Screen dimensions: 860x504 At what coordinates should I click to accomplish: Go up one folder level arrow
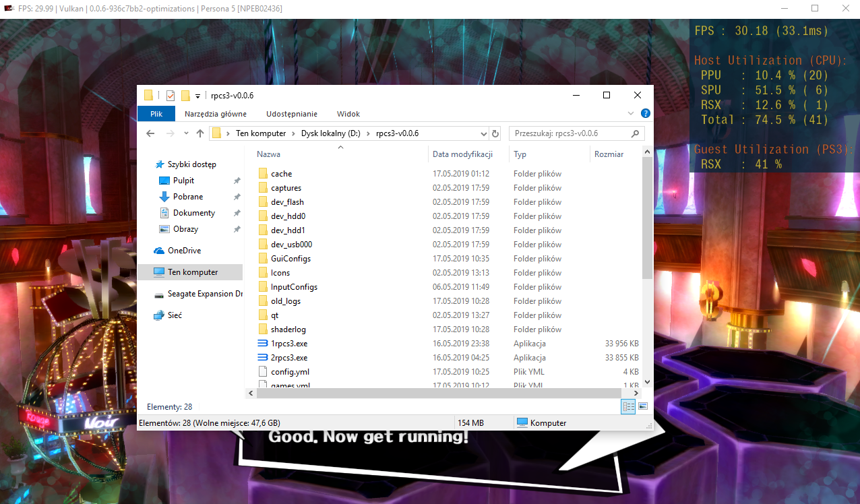pyautogui.click(x=200, y=133)
